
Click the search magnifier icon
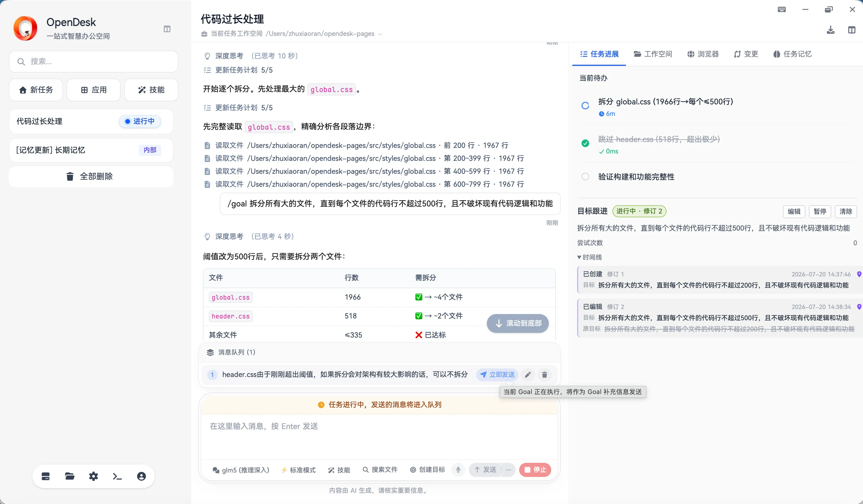point(21,62)
